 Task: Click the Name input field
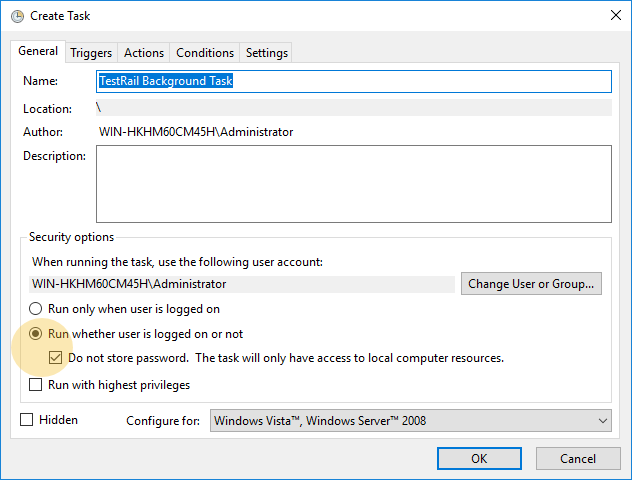click(353, 81)
